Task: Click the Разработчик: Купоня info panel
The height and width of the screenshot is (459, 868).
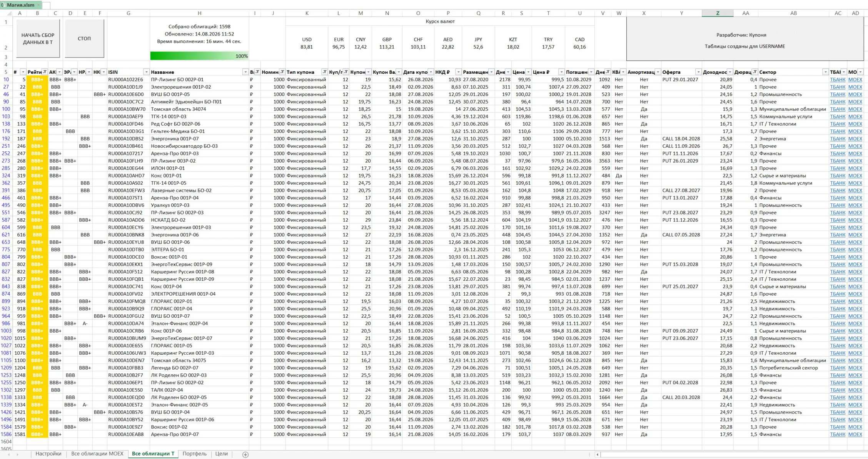Action: 745,39
